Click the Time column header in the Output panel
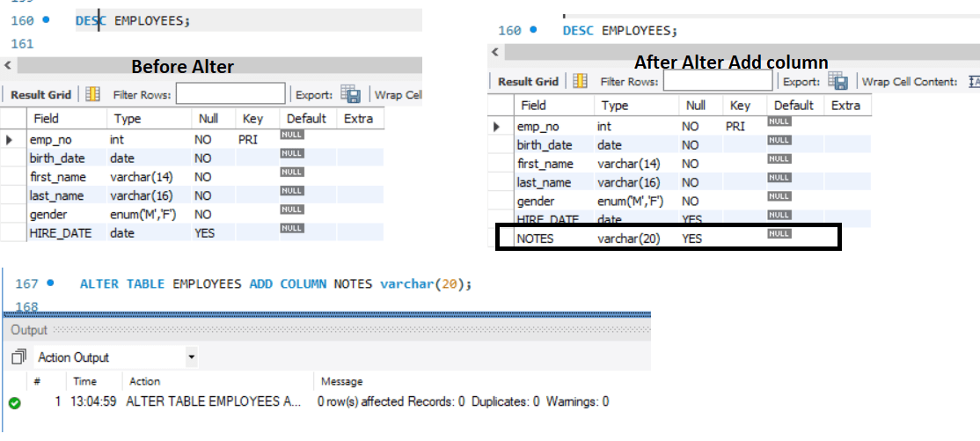 click(85, 381)
